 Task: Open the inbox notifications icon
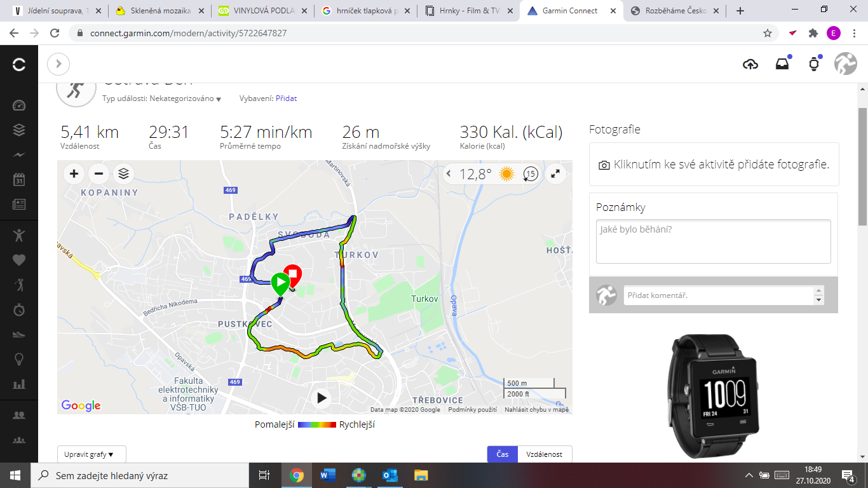(782, 64)
